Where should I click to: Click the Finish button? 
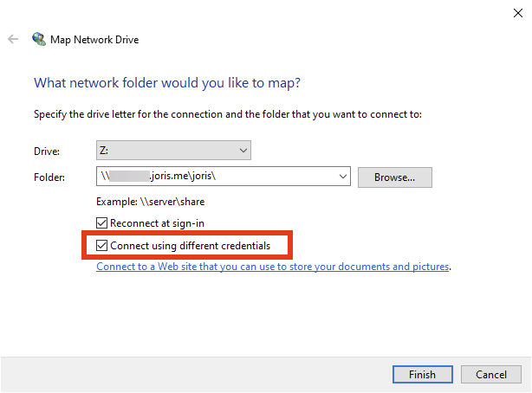point(422,375)
